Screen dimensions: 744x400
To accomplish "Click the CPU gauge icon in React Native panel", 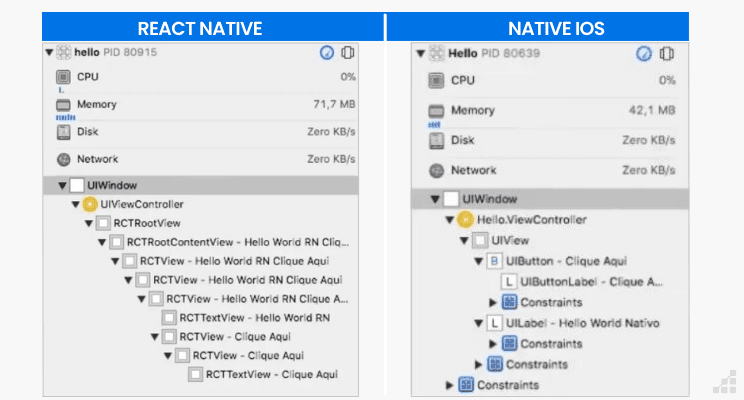I will [63, 76].
